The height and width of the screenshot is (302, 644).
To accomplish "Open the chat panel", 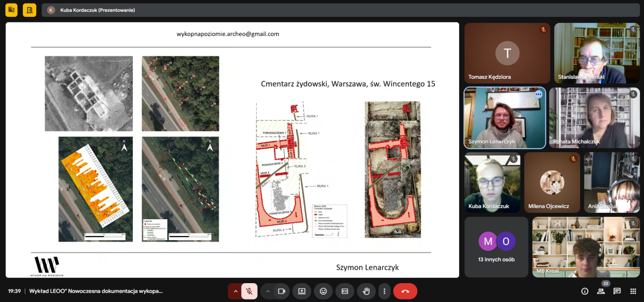I will pos(617,291).
